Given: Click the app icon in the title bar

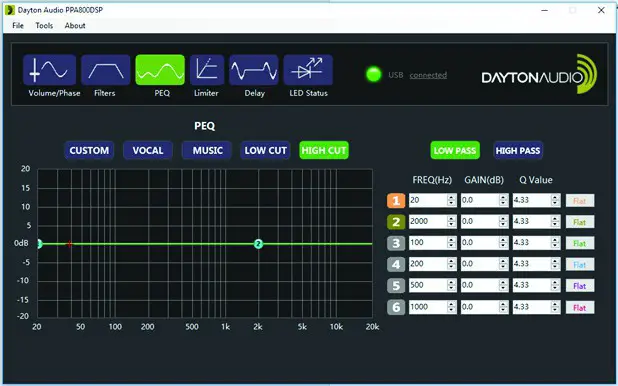Looking at the screenshot, I should (9, 10).
